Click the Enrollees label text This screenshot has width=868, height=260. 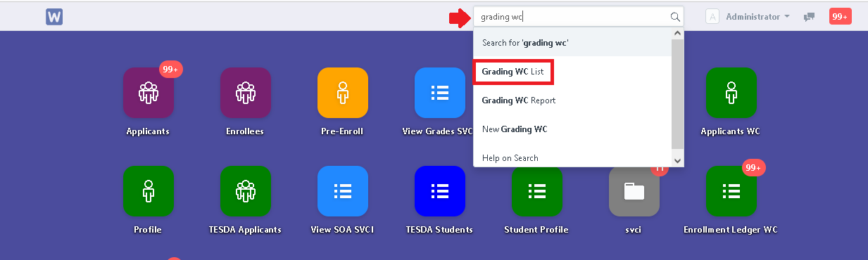tap(245, 131)
